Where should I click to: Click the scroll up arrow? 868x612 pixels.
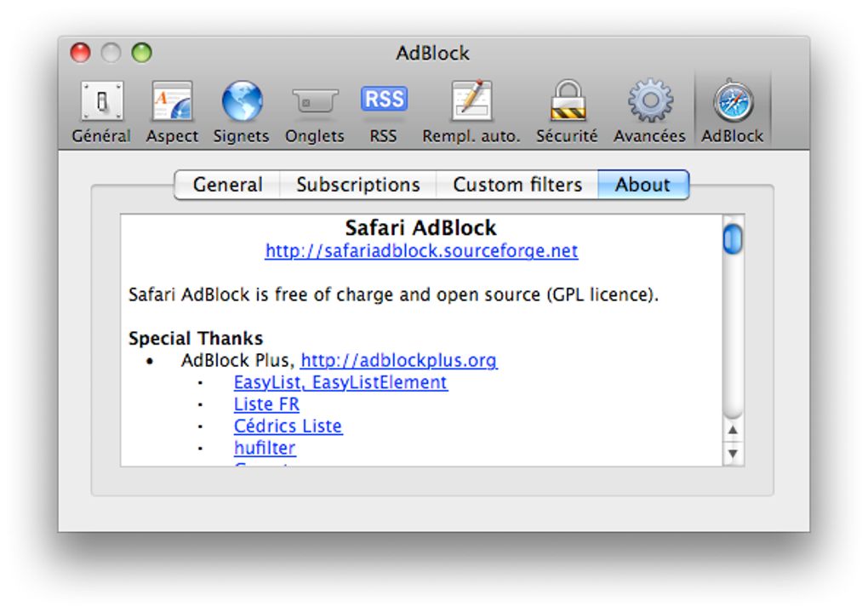pyautogui.click(x=733, y=431)
